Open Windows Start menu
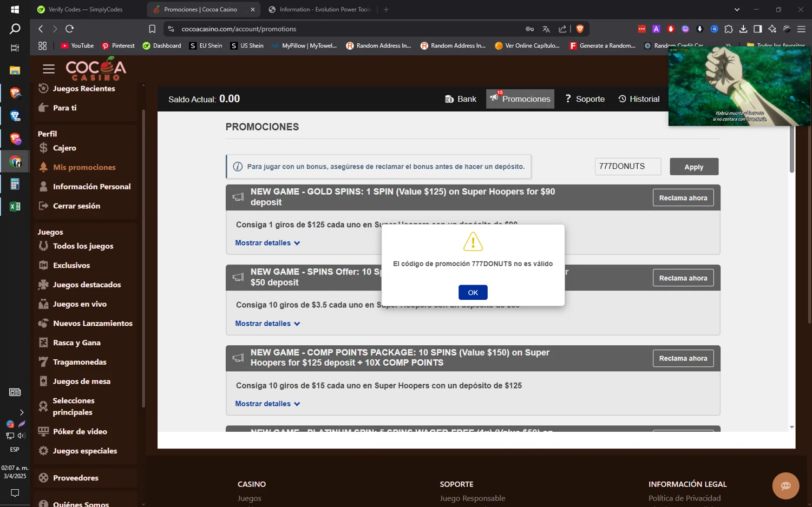812x507 pixels. point(15,10)
